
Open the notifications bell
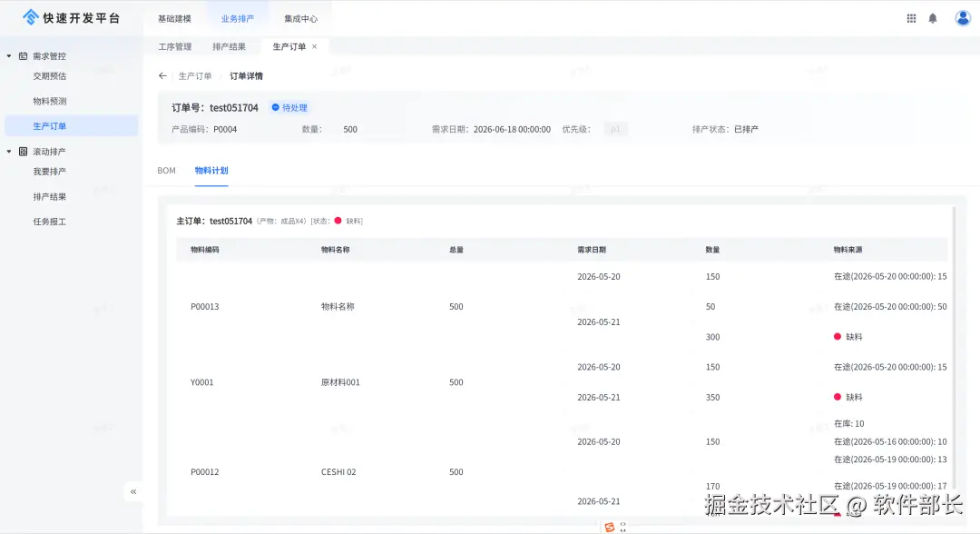pos(933,19)
